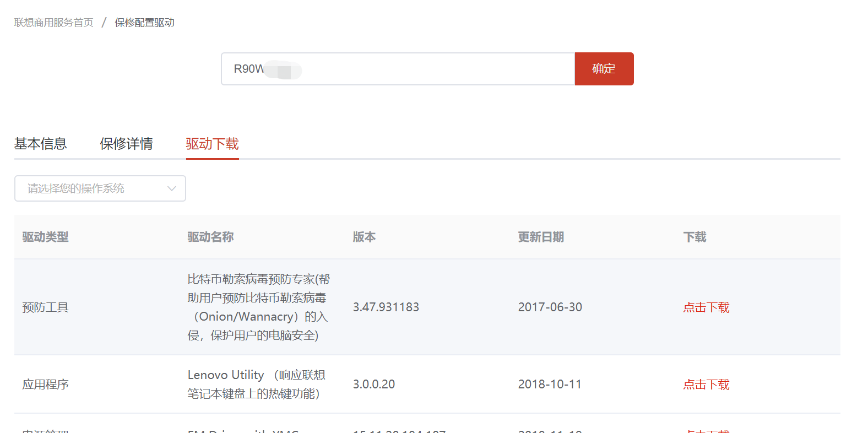Click the 驱动类型 column header

tap(45, 237)
